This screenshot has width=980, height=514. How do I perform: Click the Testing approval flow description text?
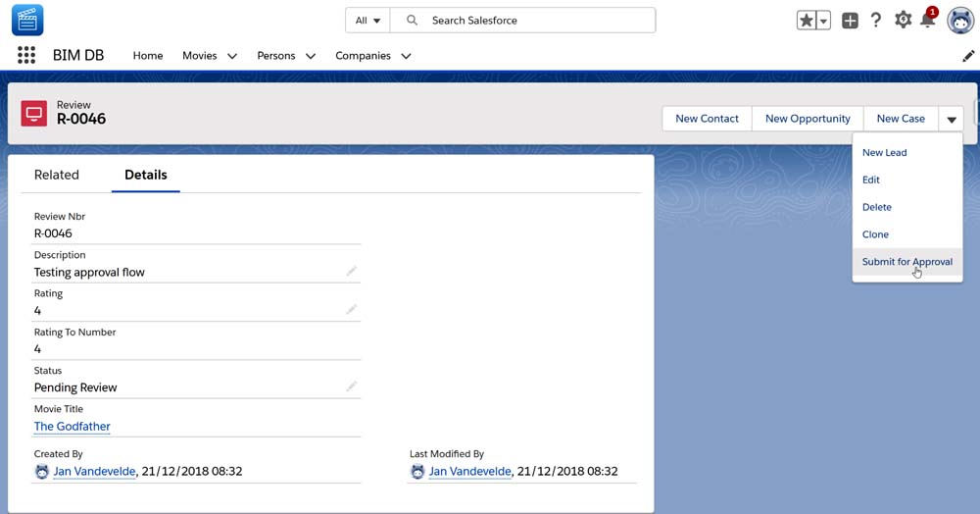click(x=89, y=272)
